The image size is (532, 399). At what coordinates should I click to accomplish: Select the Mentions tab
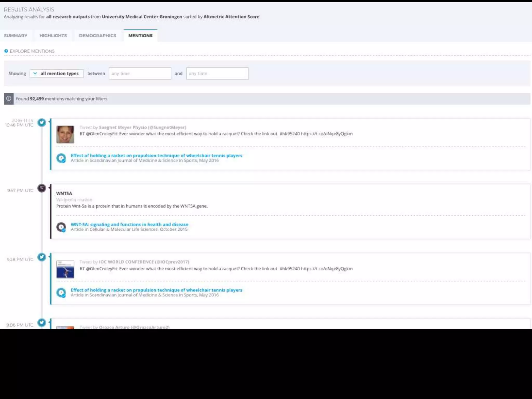(x=140, y=36)
